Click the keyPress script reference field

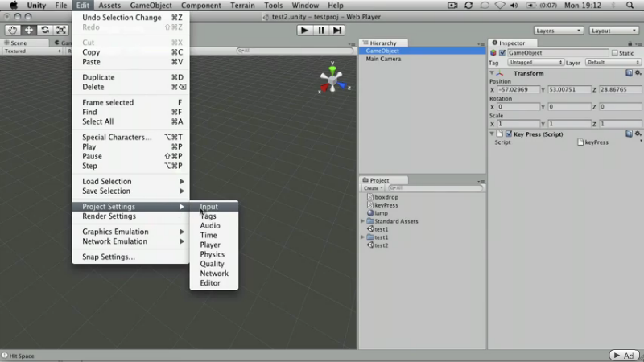point(609,142)
